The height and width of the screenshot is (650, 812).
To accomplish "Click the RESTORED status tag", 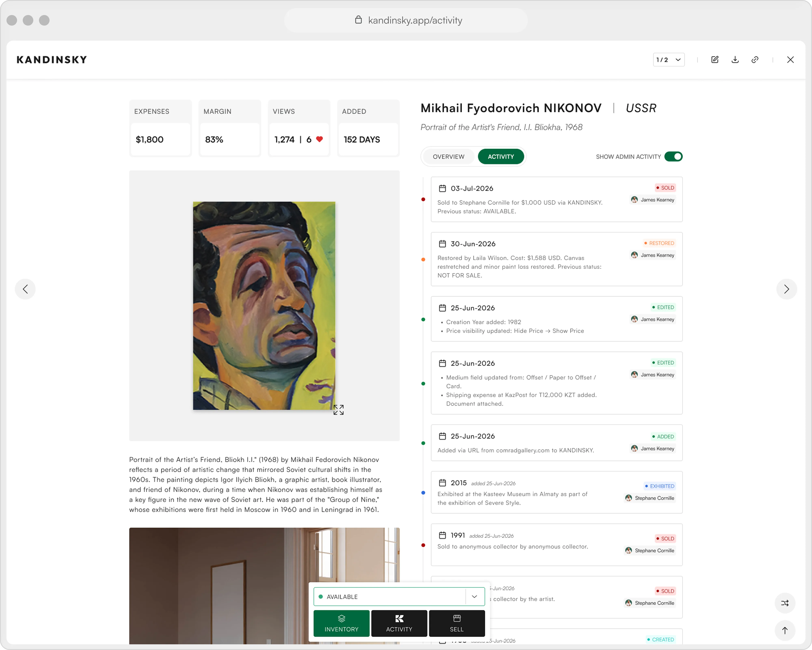I will coord(659,243).
